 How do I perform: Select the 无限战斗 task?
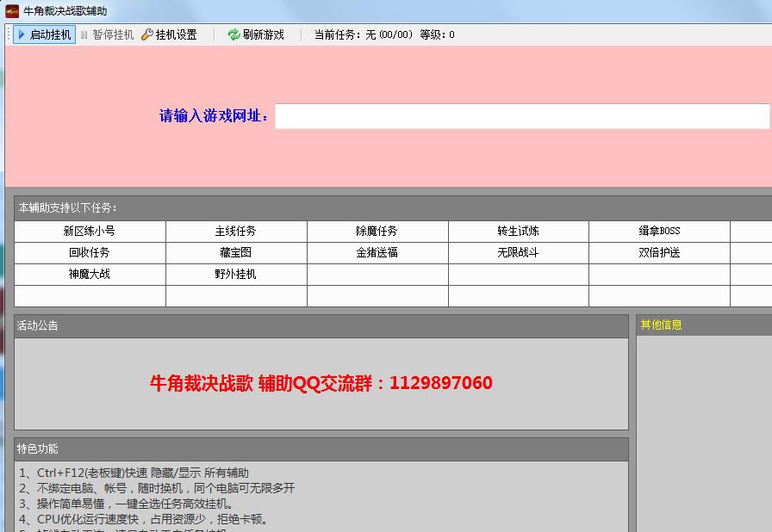tap(518, 254)
